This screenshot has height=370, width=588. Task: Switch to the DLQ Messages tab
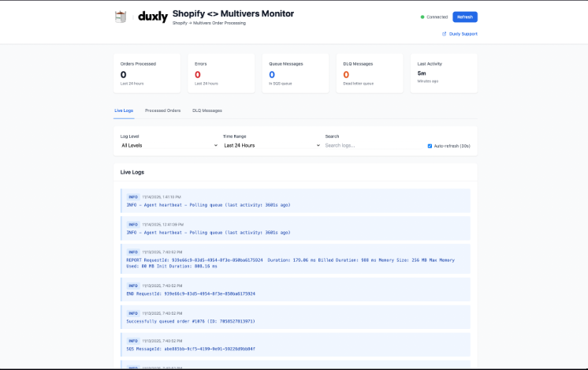207,110
